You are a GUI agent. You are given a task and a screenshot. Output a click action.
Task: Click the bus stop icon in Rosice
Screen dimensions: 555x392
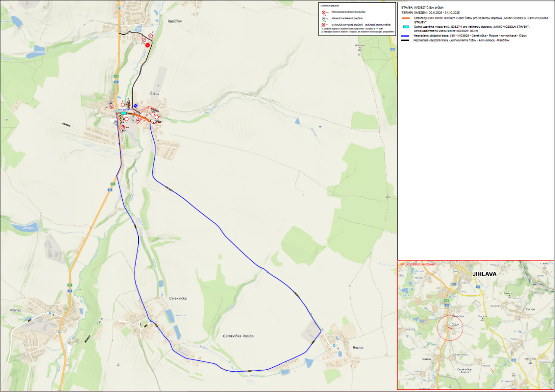334,345
